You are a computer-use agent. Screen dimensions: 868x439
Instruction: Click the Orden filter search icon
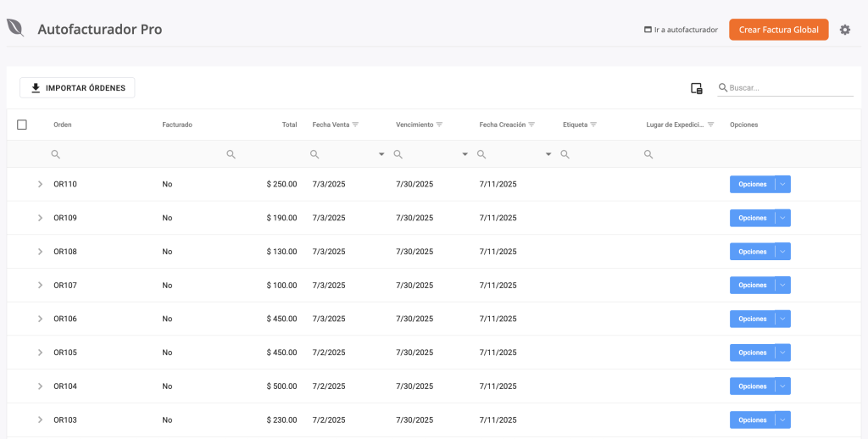tap(55, 154)
